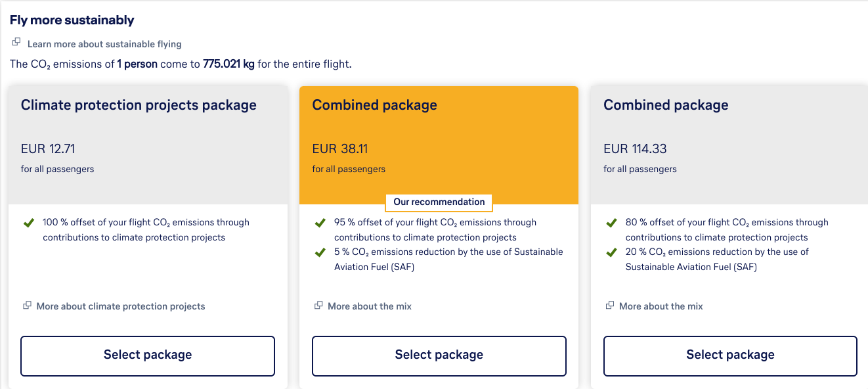Click the "Our recommendation" badge
The image size is (868, 389).
(439, 202)
